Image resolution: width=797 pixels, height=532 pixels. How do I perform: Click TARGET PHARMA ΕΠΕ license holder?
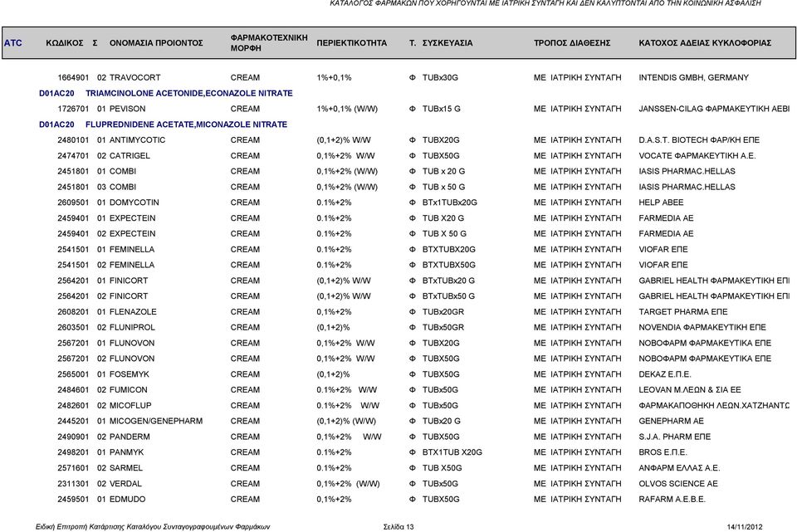click(x=682, y=312)
